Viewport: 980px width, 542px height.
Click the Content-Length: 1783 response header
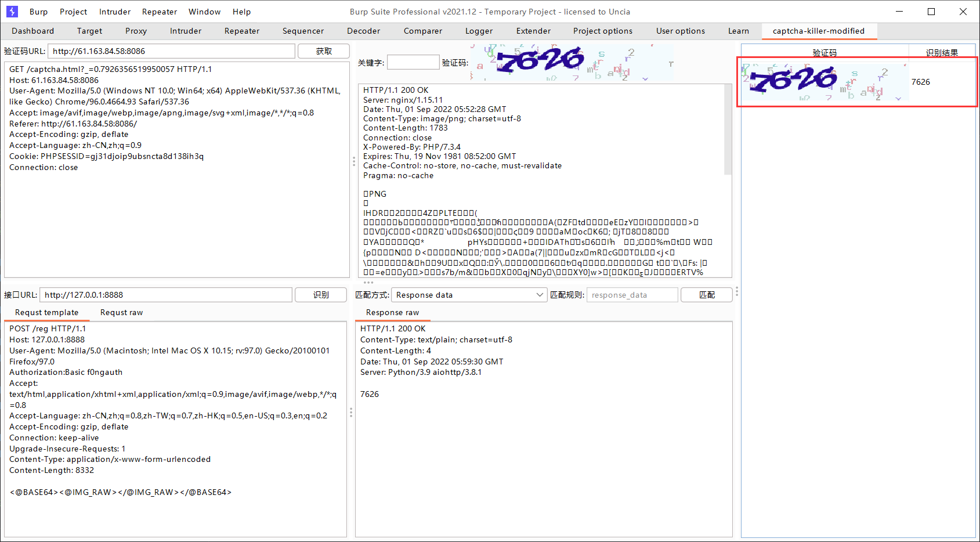tap(406, 128)
